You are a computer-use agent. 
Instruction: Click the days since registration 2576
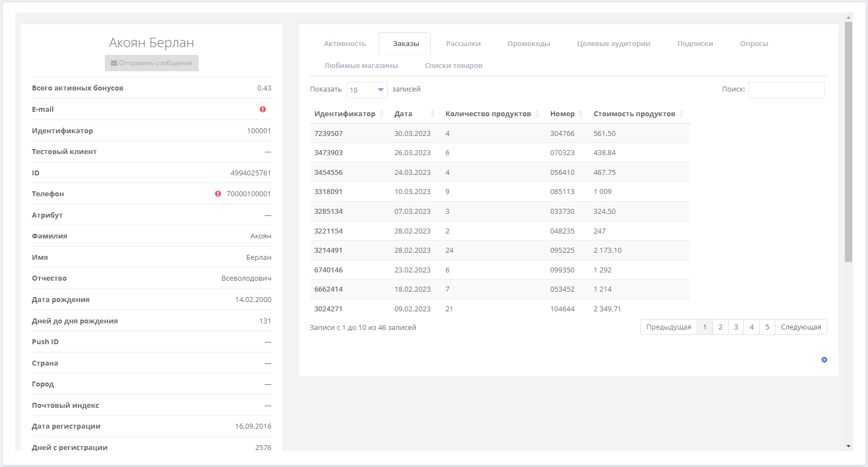[263, 448]
